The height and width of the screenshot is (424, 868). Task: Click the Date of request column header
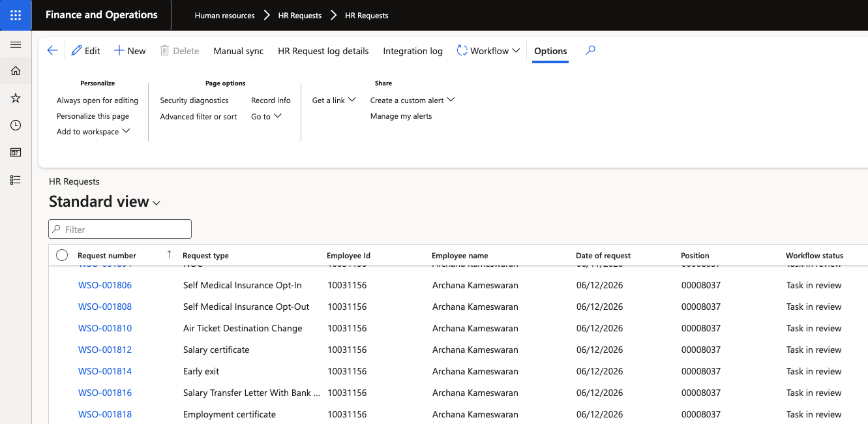(603, 256)
